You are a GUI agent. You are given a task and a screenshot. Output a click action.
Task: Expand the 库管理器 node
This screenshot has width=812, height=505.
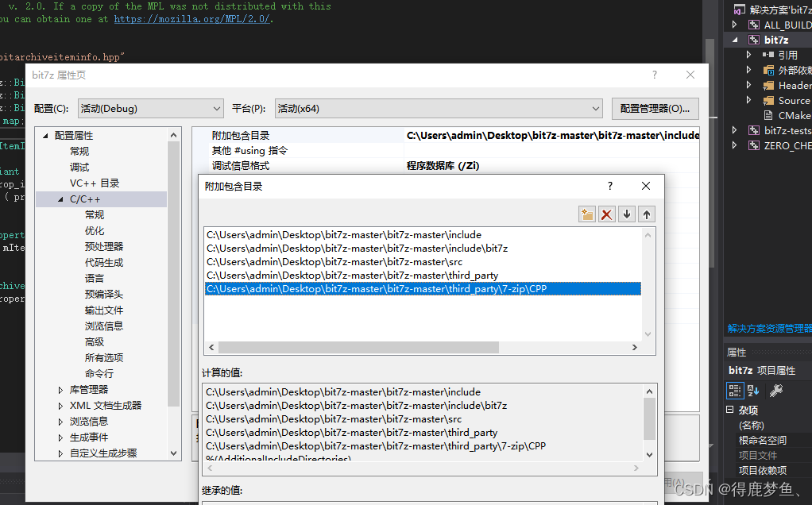click(60, 390)
